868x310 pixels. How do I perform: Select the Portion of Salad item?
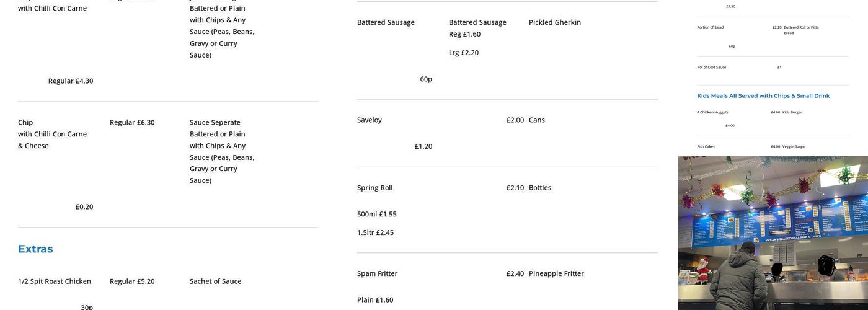pyautogui.click(x=710, y=27)
